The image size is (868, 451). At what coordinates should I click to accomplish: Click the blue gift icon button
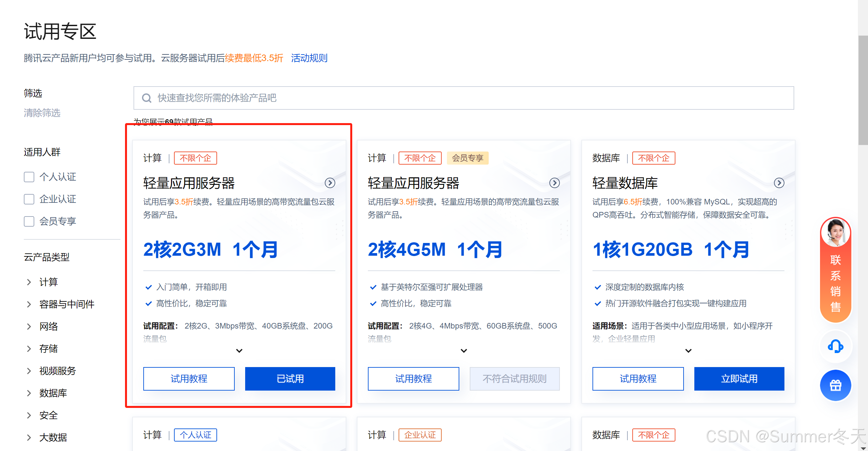coord(835,385)
